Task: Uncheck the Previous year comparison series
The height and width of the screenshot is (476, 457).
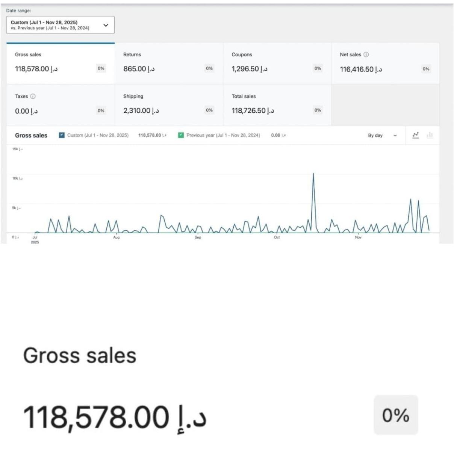Action: pyautogui.click(x=181, y=134)
